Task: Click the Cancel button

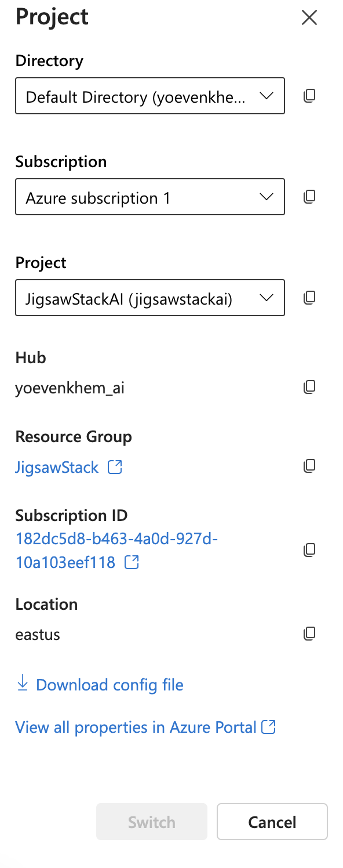Action: click(x=272, y=822)
